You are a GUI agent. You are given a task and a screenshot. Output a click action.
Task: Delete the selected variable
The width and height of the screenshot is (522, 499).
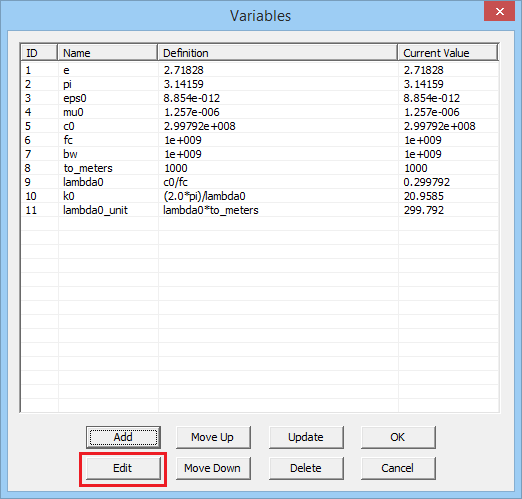point(306,468)
